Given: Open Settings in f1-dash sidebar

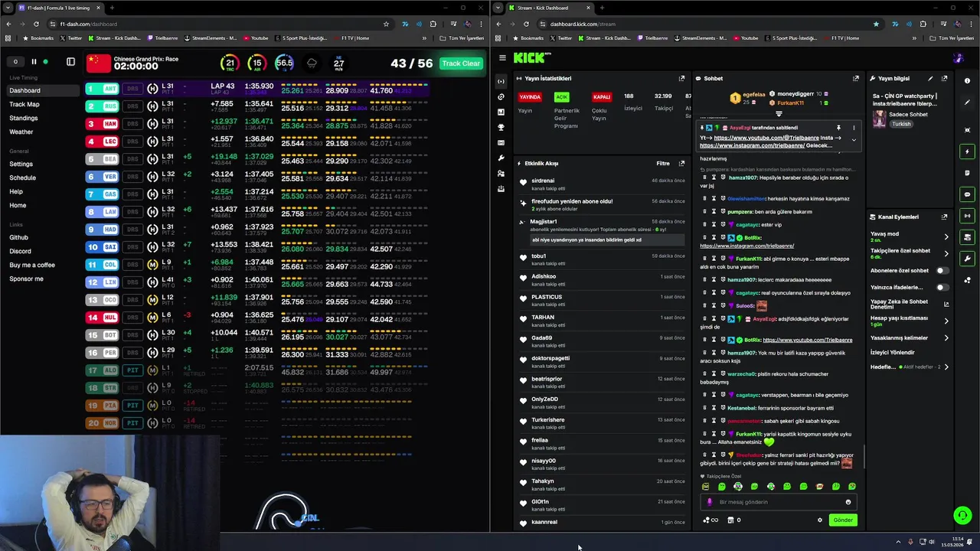Looking at the screenshot, I should point(21,164).
